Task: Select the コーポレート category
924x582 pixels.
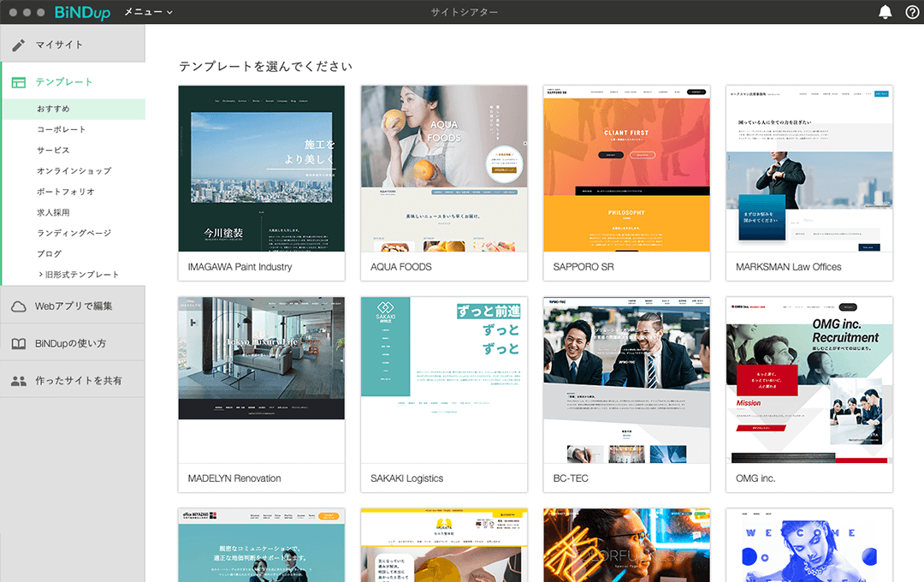Action: tap(62, 130)
